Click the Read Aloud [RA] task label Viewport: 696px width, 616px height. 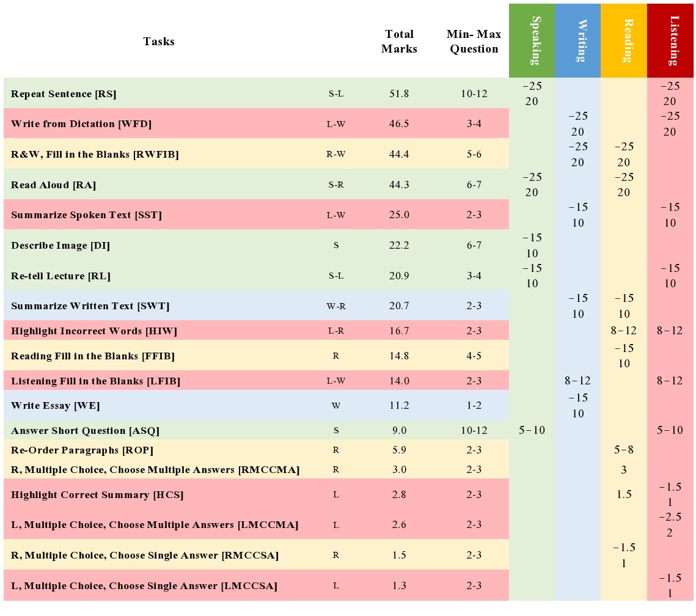54,185
